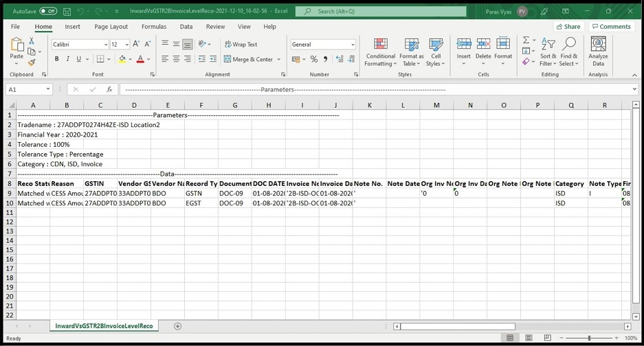Toggle Bold formatting

click(x=57, y=60)
